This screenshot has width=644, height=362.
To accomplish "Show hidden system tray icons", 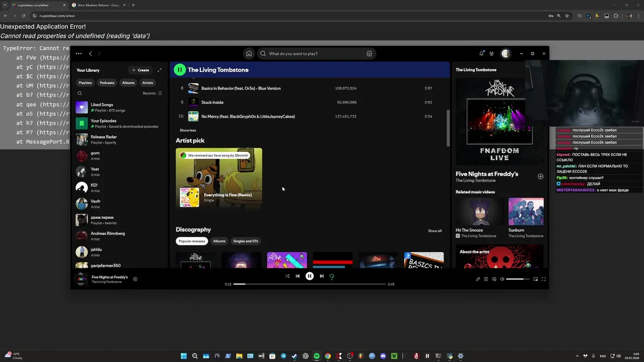I will (x=578, y=356).
